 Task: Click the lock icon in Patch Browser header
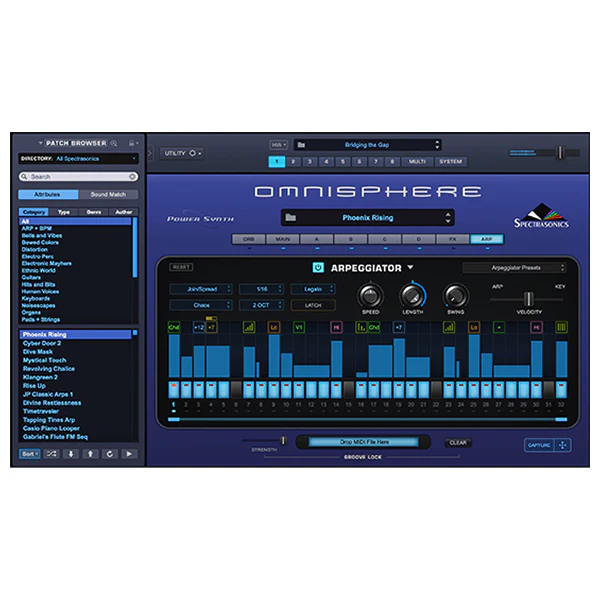(131, 143)
